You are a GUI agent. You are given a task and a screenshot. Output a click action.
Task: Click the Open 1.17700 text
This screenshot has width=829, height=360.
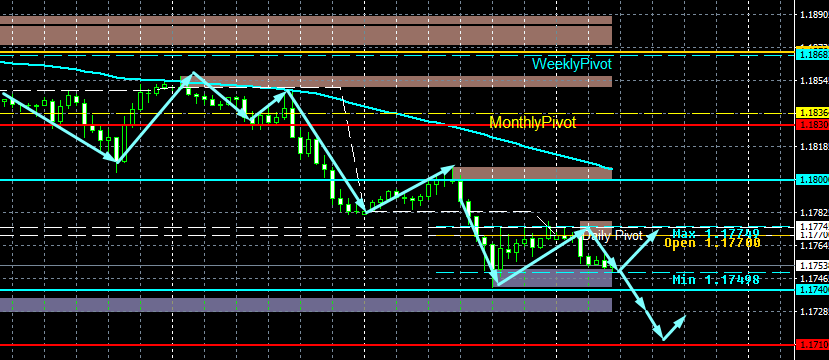712,243
